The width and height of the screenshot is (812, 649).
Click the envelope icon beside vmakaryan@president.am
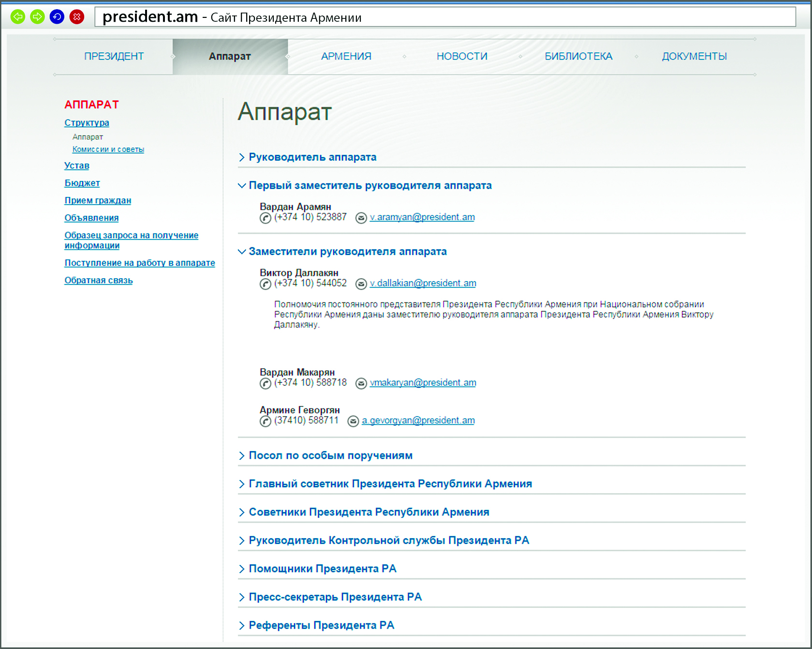click(x=361, y=384)
